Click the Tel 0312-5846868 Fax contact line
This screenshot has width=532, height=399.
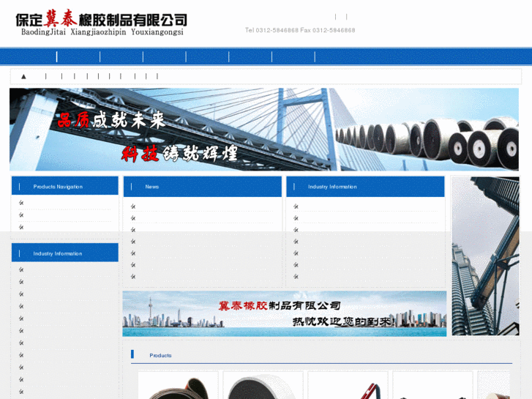point(300,30)
